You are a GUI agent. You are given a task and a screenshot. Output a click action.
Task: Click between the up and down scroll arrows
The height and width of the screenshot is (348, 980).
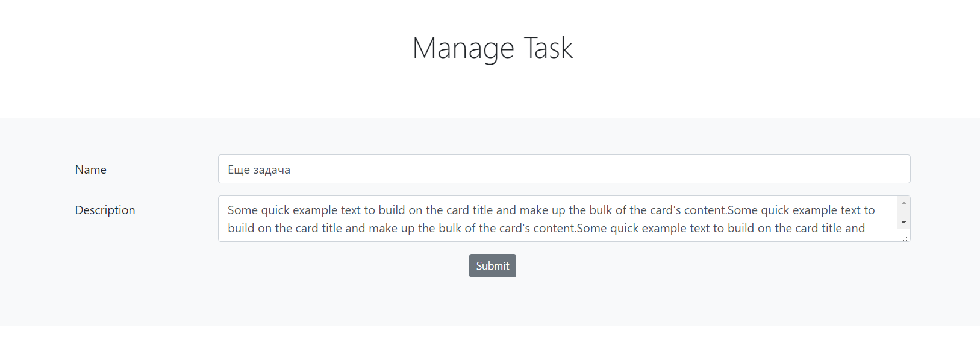tap(904, 212)
